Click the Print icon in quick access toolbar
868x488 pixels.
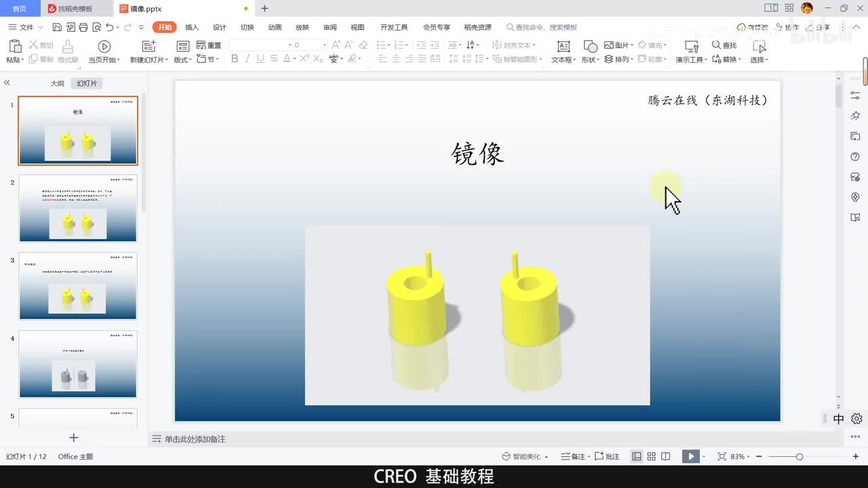(83, 27)
